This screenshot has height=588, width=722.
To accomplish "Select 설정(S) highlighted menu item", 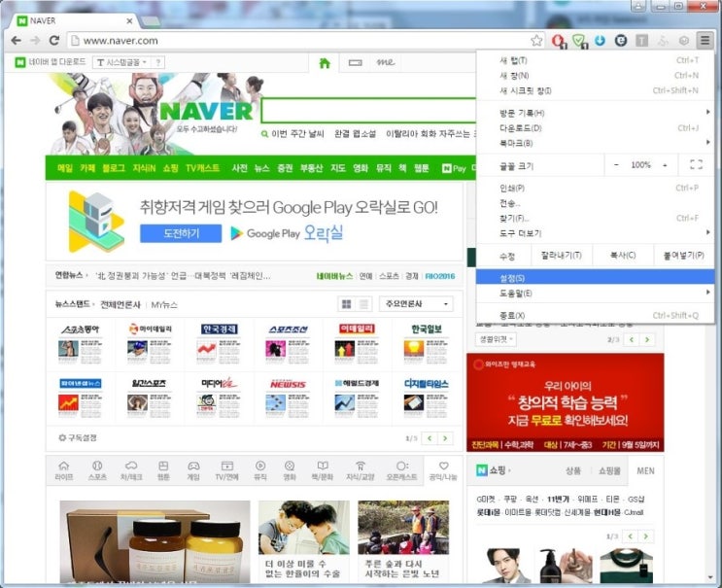I will pos(596,278).
